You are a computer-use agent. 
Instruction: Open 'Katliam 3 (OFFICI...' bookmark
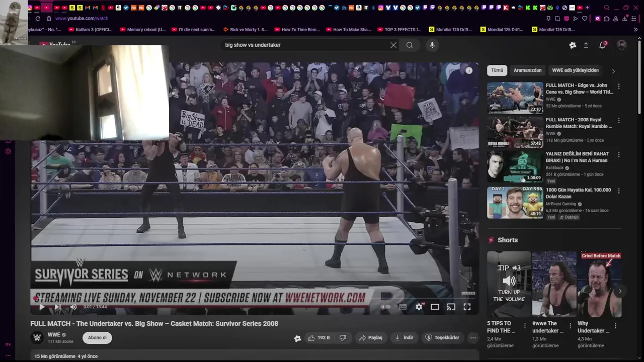point(91,30)
